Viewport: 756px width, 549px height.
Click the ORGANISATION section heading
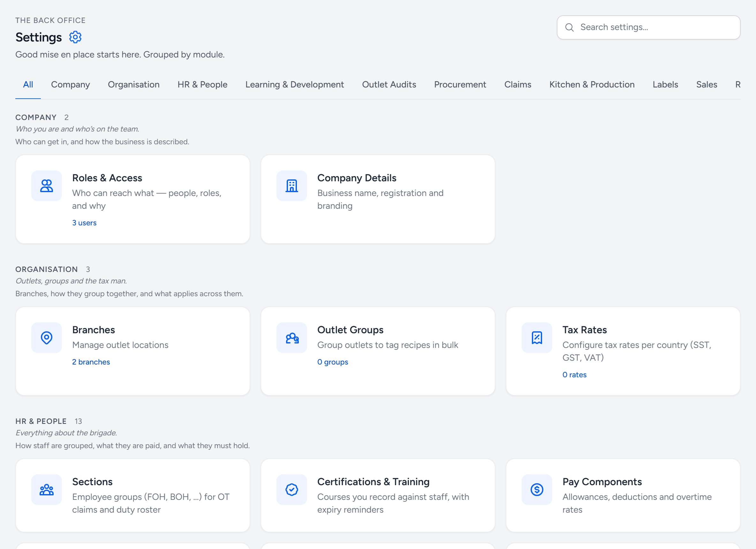pos(46,269)
